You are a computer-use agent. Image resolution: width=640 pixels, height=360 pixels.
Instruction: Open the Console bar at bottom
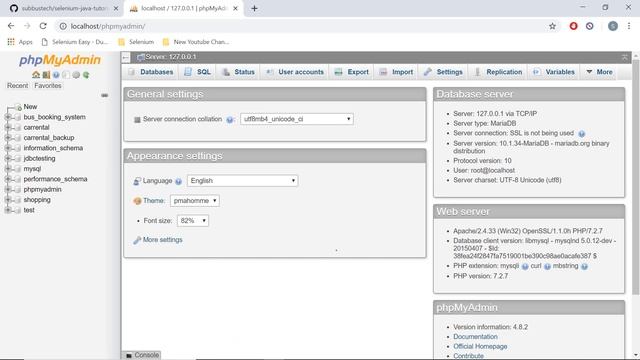[x=142, y=355]
